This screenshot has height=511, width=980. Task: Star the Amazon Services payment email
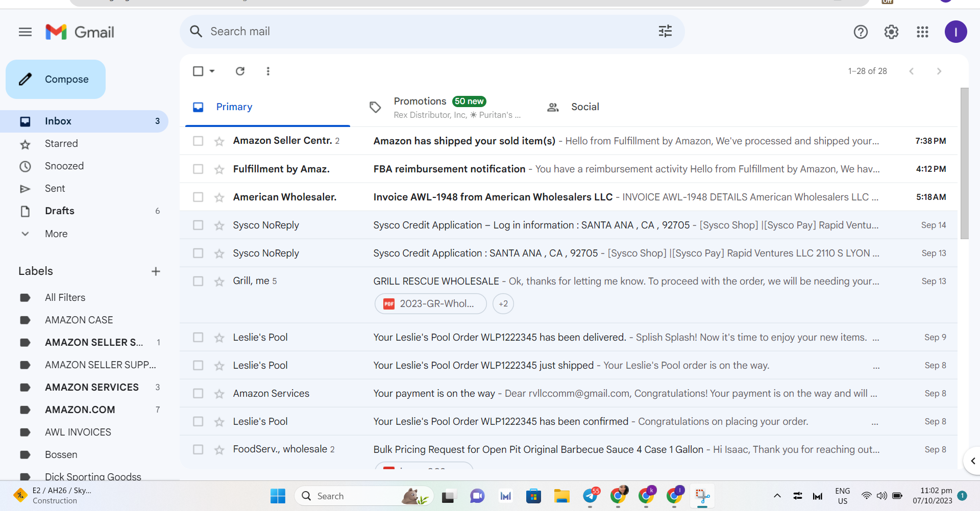[x=219, y=394]
